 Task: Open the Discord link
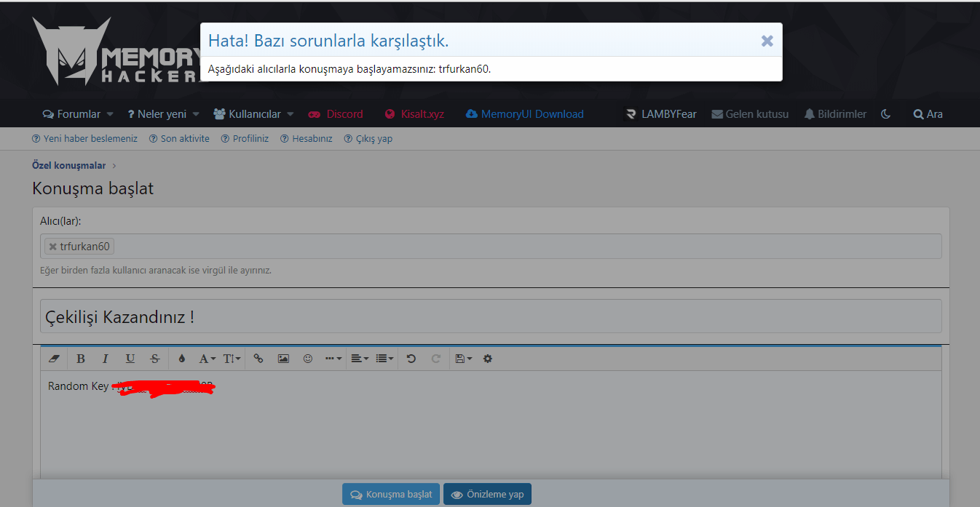[336, 114]
